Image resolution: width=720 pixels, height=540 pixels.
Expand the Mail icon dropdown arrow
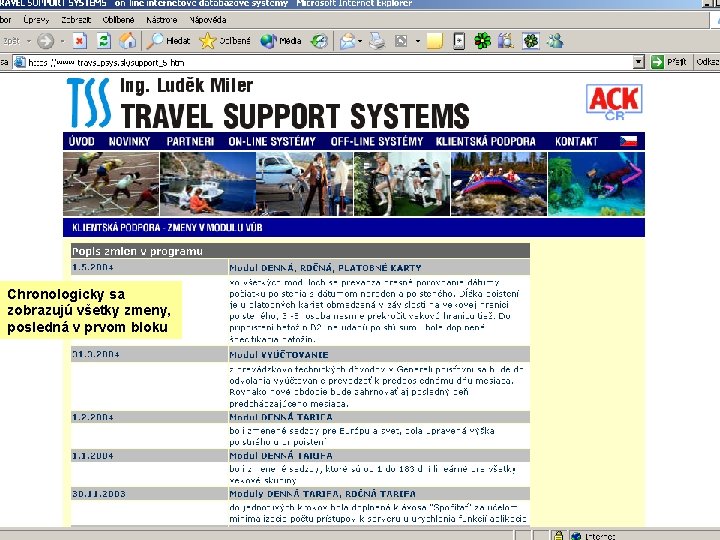pyautogui.click(x=360, y=41)
